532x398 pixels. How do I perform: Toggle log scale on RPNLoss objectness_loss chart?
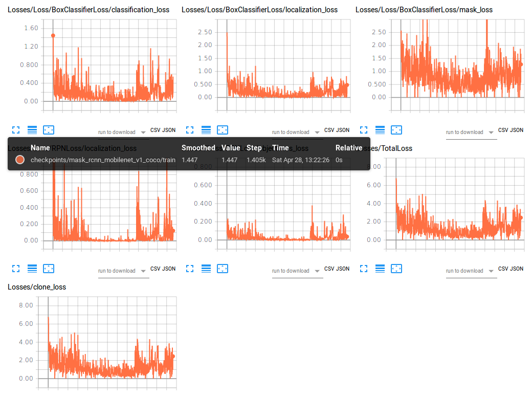pos(206,269)
